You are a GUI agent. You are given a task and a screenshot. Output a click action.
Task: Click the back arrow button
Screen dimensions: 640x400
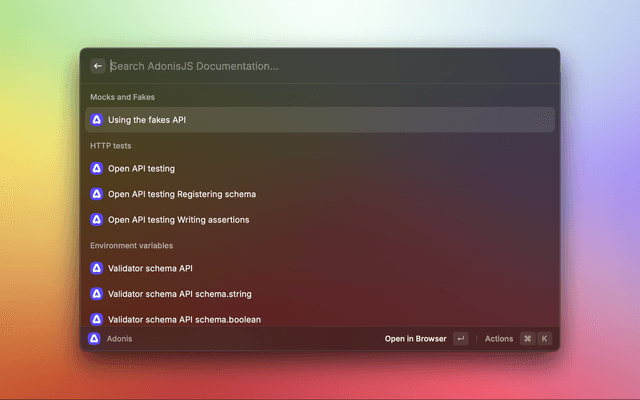(x=98, y=66)
